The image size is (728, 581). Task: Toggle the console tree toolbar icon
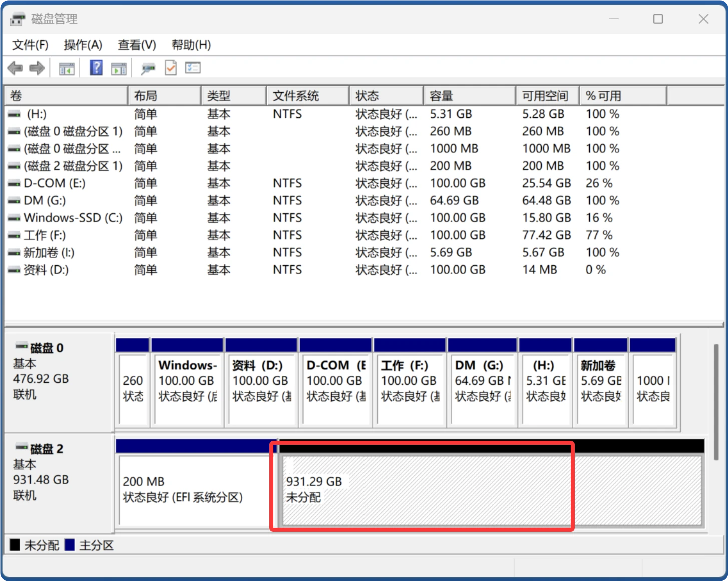[67, 68]
